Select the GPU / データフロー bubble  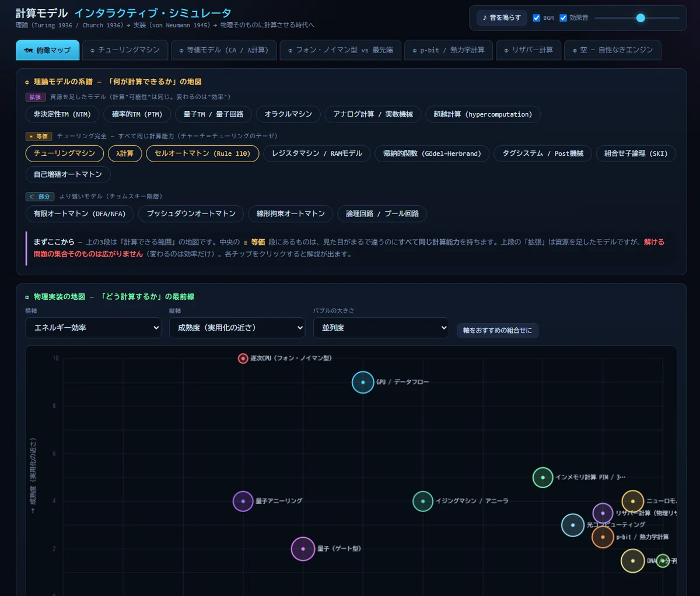(x=363, y=383)
